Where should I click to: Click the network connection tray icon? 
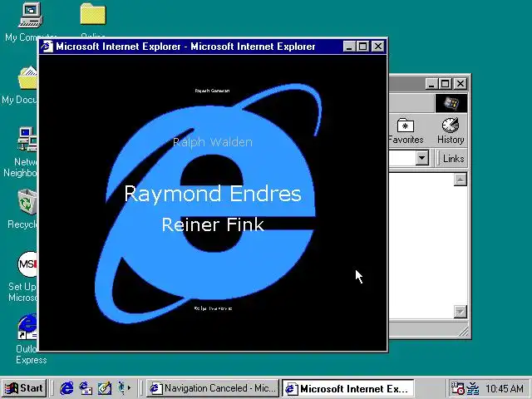coord(473,388)
